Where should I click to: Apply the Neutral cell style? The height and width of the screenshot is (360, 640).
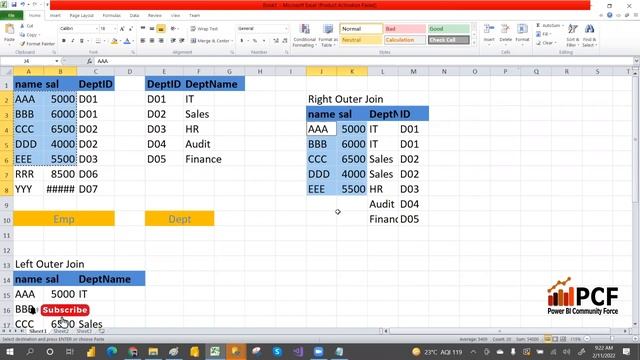pos(361,40)
